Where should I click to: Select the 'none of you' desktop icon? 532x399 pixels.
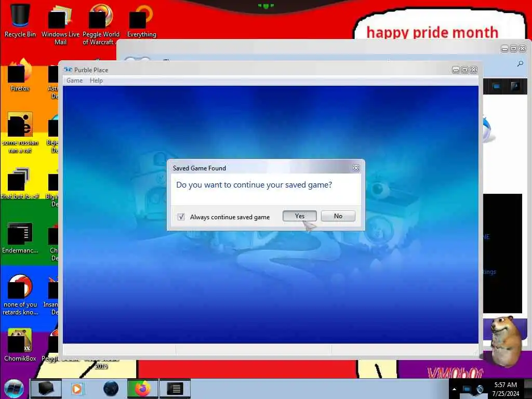[20, 295]
